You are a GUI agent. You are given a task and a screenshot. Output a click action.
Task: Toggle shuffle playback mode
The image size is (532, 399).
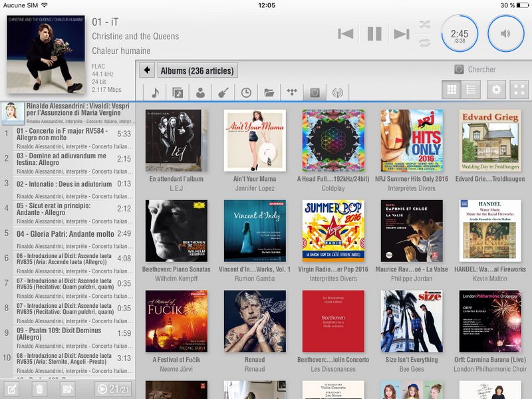click(425, 25)
